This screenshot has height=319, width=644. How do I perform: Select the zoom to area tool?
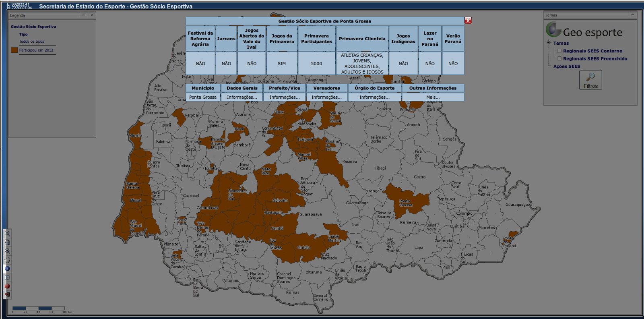[x=7, y=242]
